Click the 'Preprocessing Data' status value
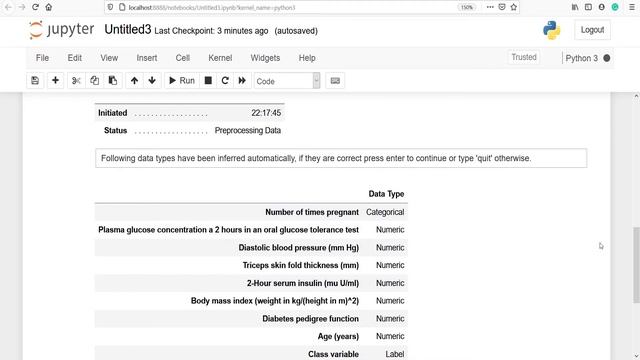Viewport: 640px width, 360px height. tap(248, 131)
